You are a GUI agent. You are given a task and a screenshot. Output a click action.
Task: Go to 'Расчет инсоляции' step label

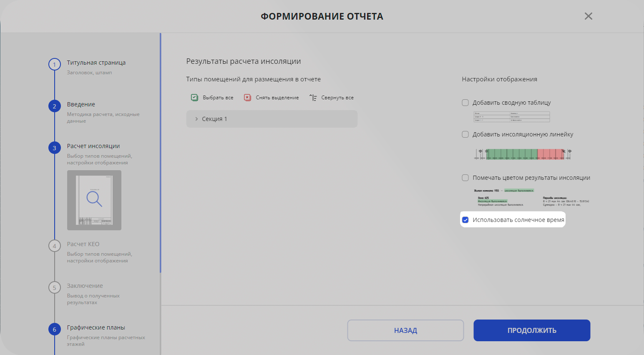(x=93, y=146)
